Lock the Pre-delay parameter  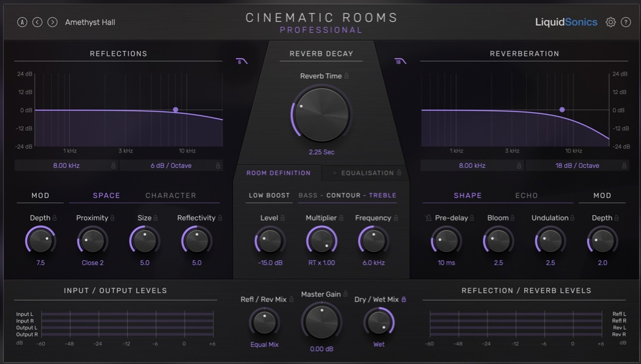[472, 218]
